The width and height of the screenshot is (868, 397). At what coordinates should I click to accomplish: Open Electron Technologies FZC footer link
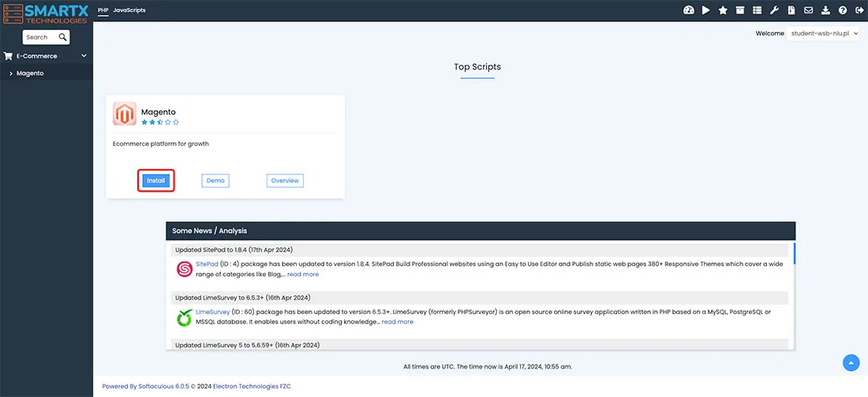(252, 387)
